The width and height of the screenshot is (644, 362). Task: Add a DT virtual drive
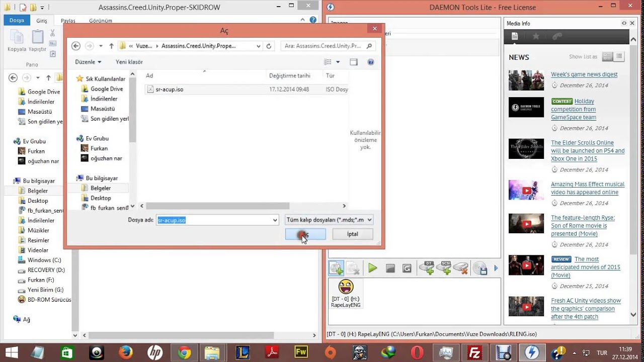point(427,268)
